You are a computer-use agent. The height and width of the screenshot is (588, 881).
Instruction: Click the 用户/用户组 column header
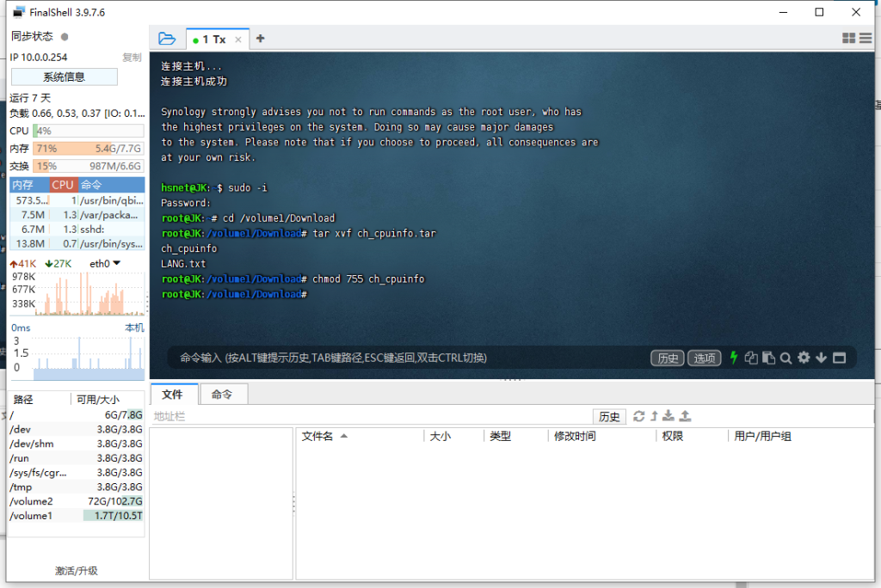pos(800,436)
